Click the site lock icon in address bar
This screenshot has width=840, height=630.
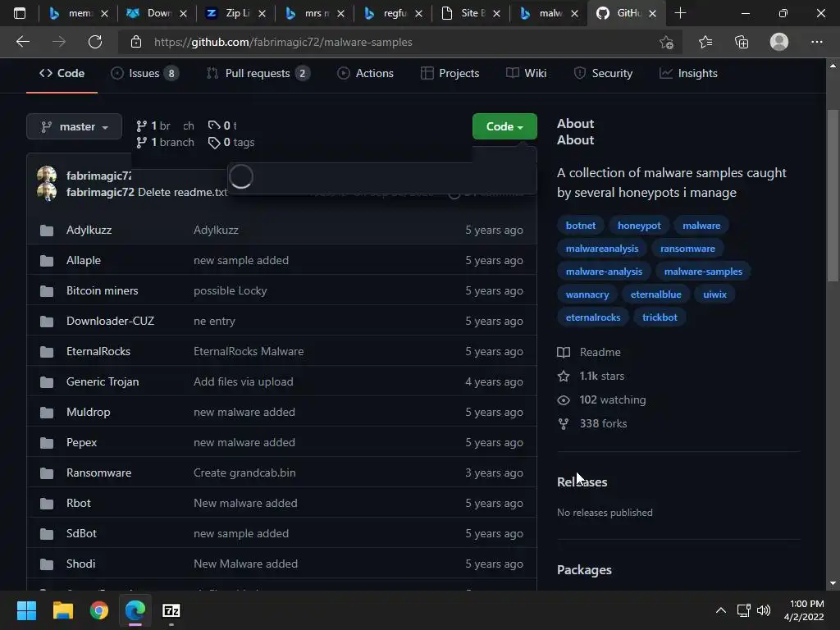click(x=136, y=42)
